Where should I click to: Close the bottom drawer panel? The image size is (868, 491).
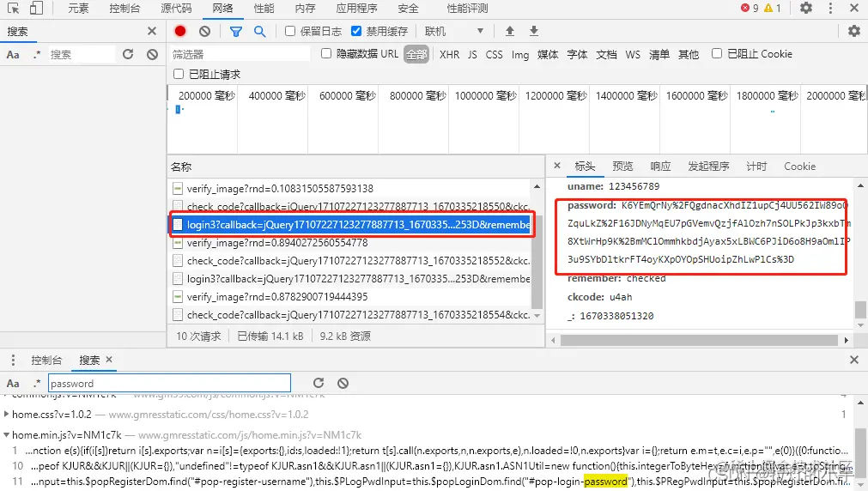pyautogui.click(x=854, y=360)
